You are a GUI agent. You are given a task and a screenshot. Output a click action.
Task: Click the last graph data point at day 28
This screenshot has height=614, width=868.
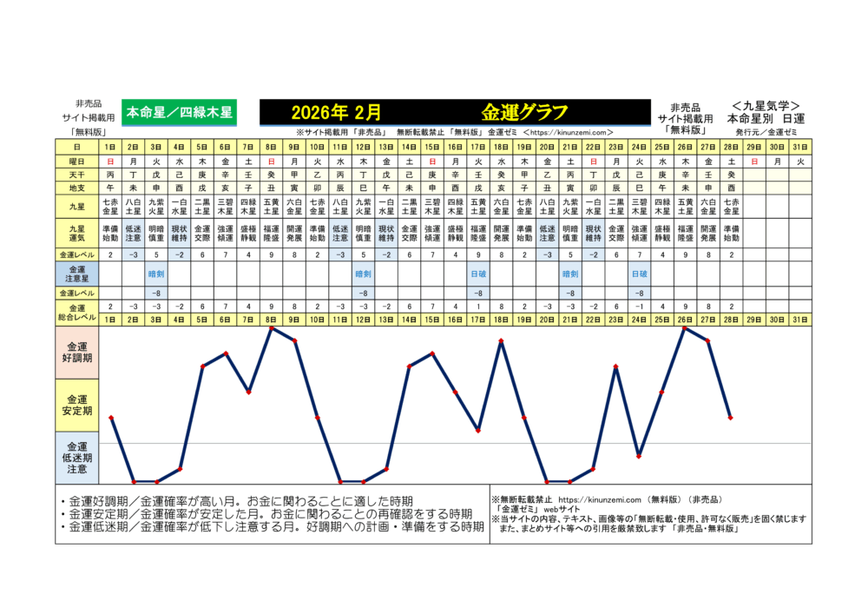[731, 418]
